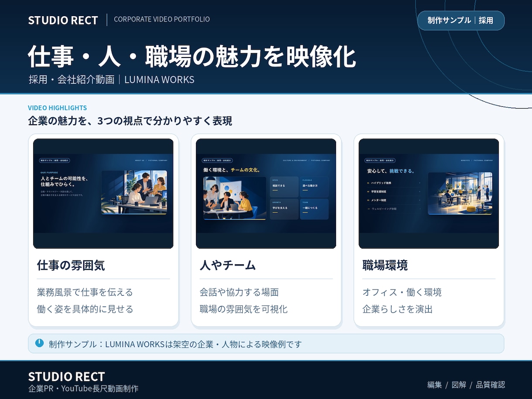The height and width of the screenshot is (399, 532).
Task: Click the card title 職場環境
Action: [385, 265]
